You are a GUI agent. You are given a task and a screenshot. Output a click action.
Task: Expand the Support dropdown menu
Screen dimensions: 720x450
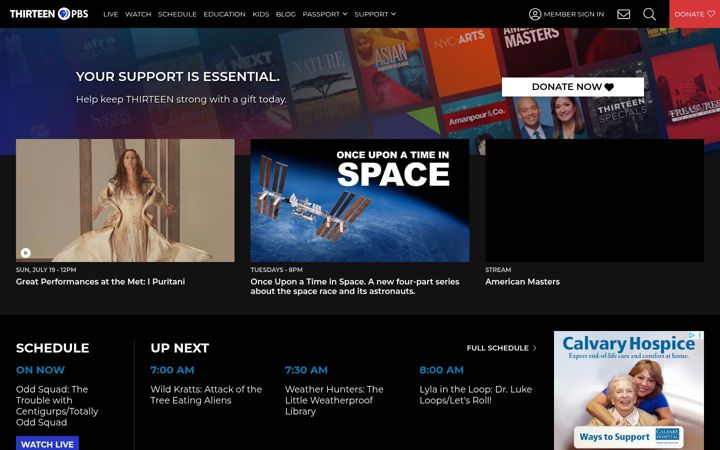[375, 14]
